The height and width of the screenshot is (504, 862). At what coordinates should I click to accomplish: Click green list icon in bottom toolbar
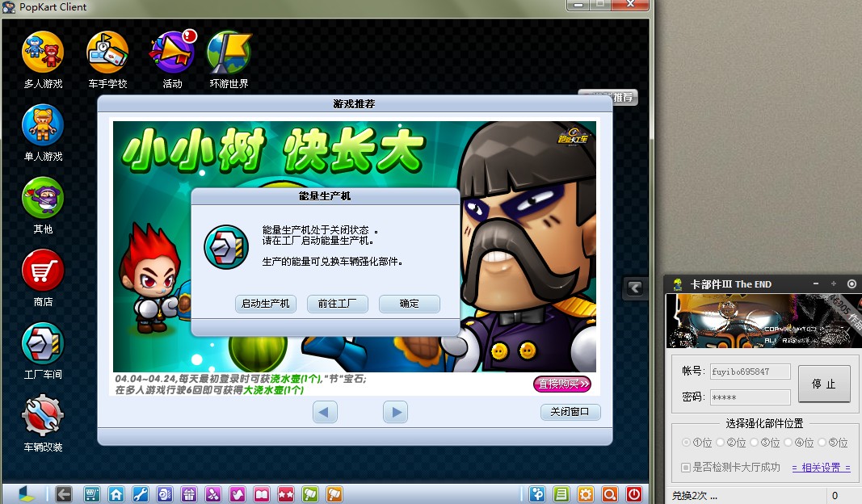coord(561,494)
